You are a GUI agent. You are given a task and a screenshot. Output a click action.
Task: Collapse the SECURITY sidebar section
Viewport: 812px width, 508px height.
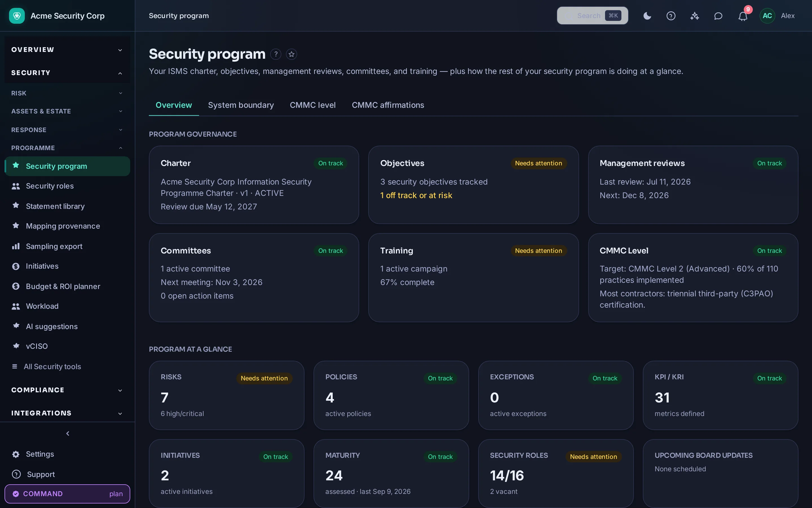[x=67, y=73]
